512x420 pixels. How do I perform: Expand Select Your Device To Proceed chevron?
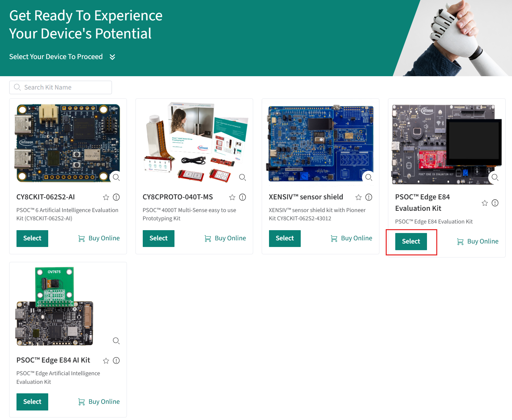pyautogui.click(x=112, y=57)
